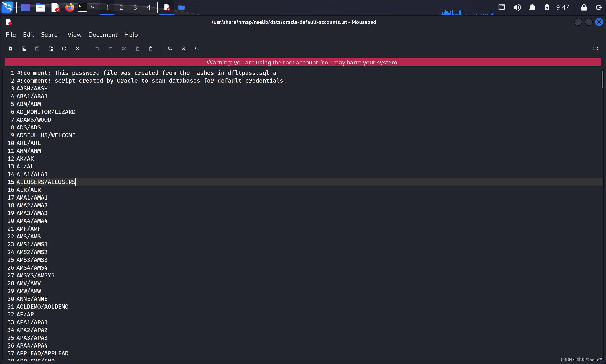Screen dimensions: 606x364
Task: Place cursor on line AD_MONITOR/LIZARD
Action: pyautogui.click(x=46, y=112)
